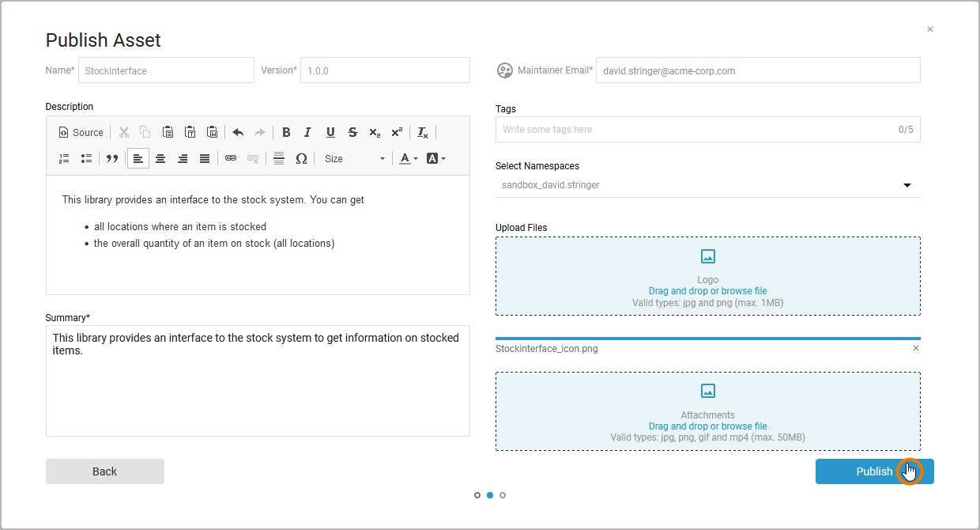
Task: Open the font Size dropdown
Action: [354, 158]
